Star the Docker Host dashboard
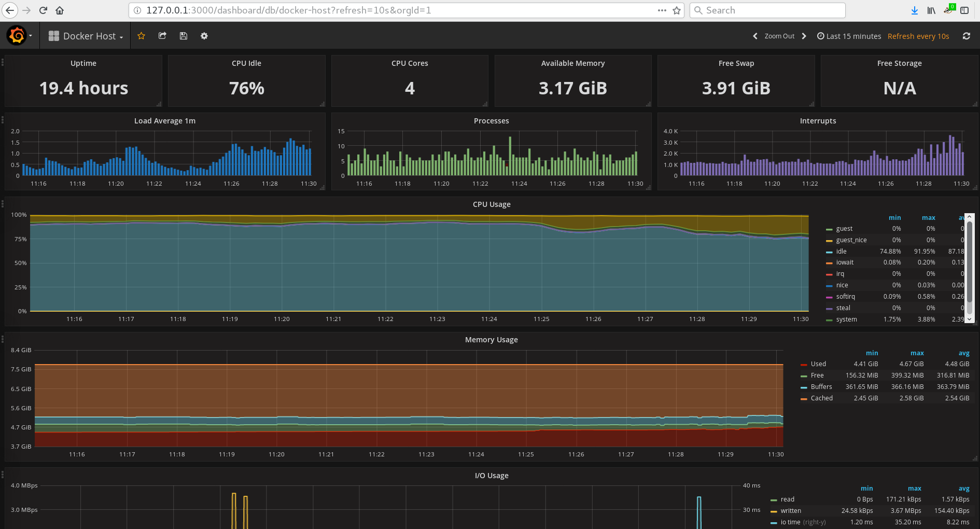The height and width of the screenshot is (529, 980). [141, 36]
